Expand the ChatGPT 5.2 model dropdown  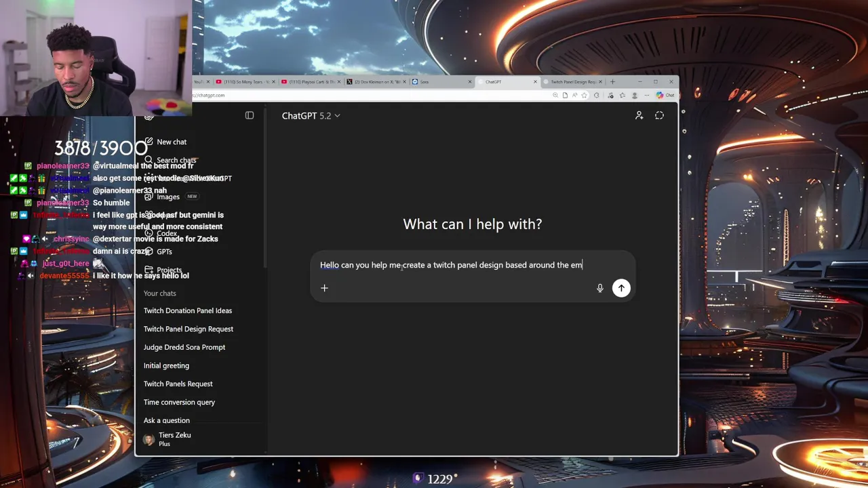click(311, 116)
